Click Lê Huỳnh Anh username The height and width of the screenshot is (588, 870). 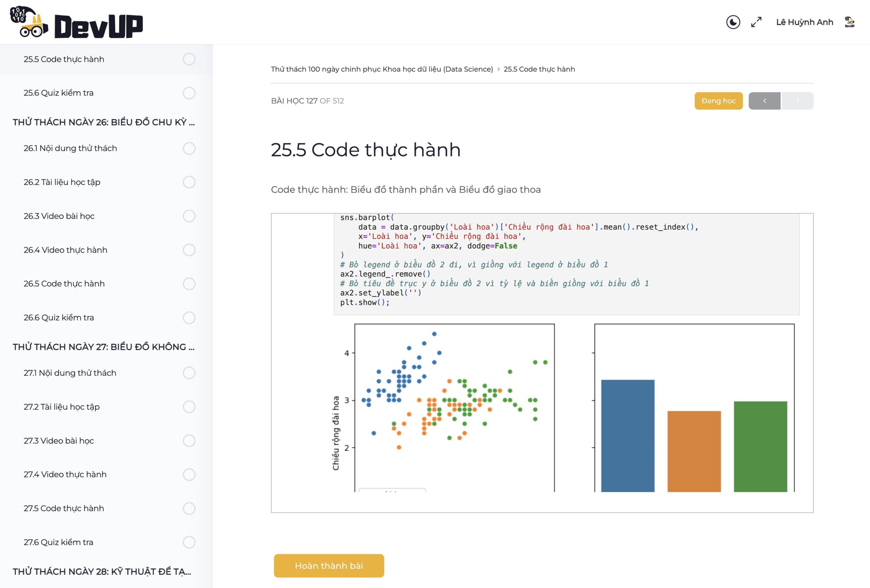coord(804,22)
